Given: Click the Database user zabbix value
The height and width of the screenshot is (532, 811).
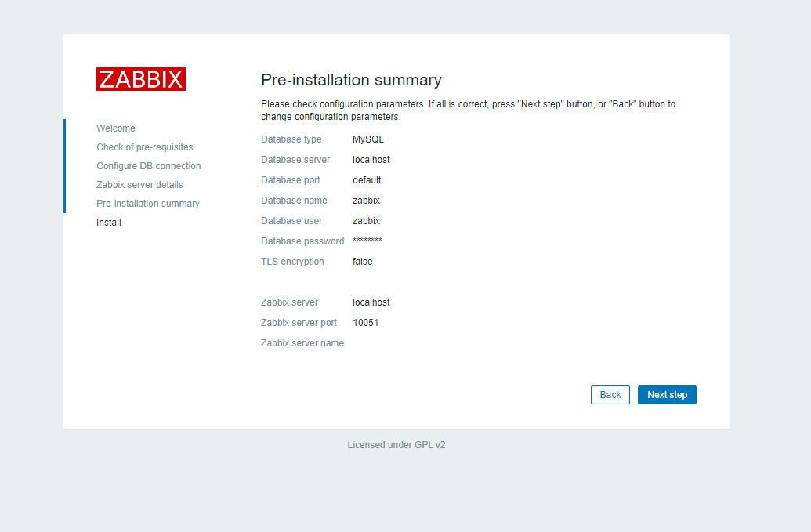Looking at the screenshot, I should tap(366, 221).
